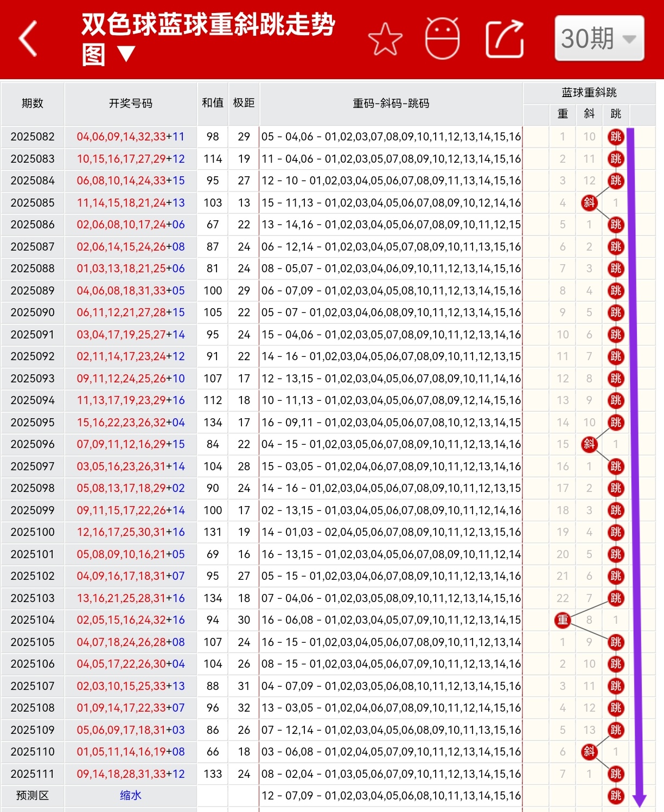Select the 跳 marker for period 2025082
Screen dimensions: 664x812
pos(616,137)
